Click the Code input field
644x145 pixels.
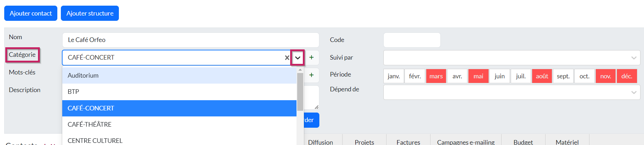click(x=412, y=40)
